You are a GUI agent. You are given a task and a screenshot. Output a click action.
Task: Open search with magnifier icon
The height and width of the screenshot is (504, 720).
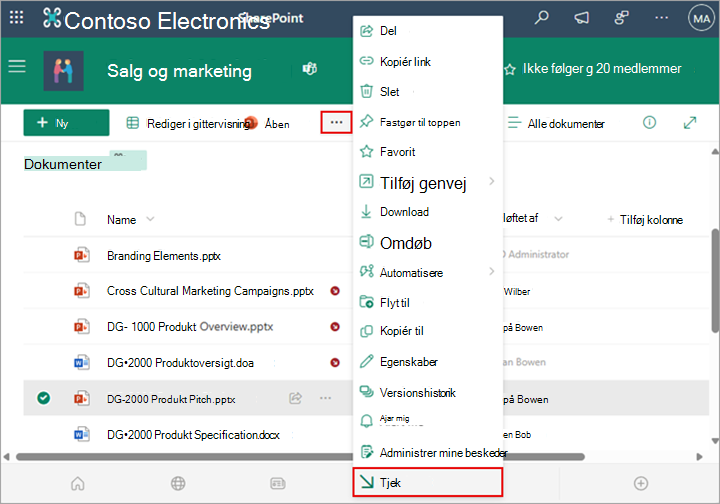[x=542, y=18]
